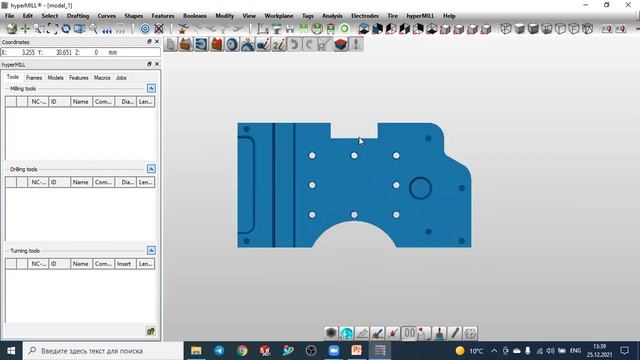Click the blue rotate view arrows icon
Screen dimensions: 640x360
(66, 29)
